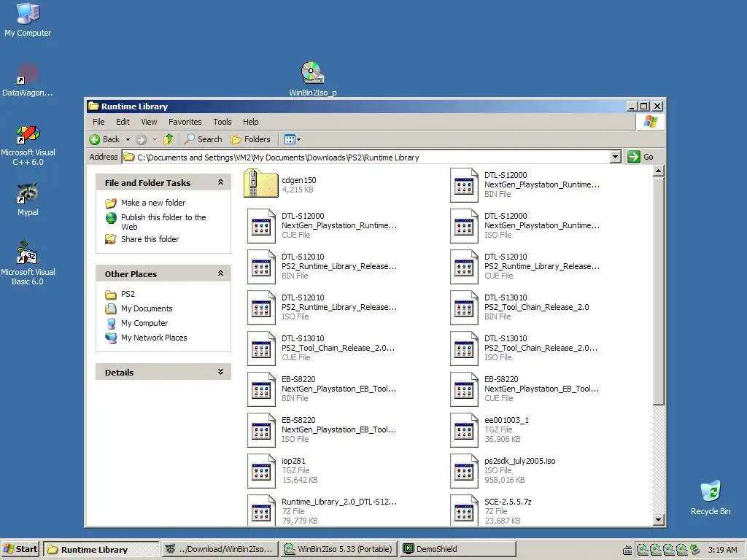Image resolution: width=747 pixels, height=560 pixels.
Task: Click Publish this folder to the Web
Action: (x=163, y=222)
